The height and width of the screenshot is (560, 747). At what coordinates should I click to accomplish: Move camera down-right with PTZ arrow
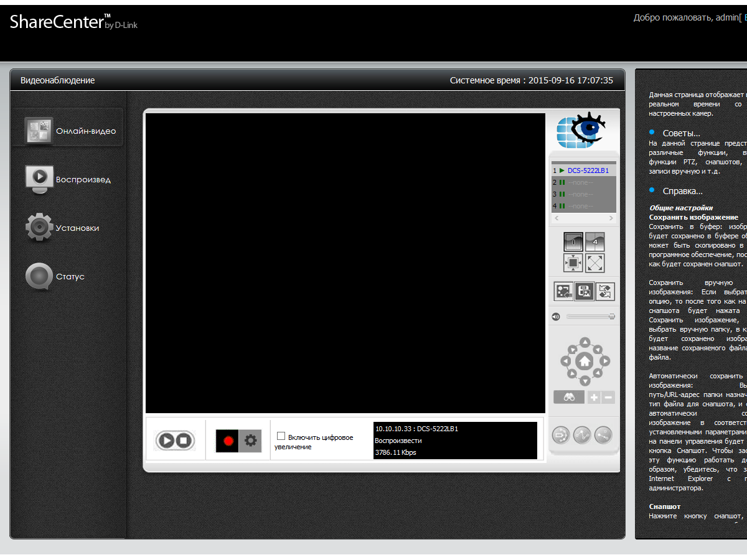[x=598, y=374]
